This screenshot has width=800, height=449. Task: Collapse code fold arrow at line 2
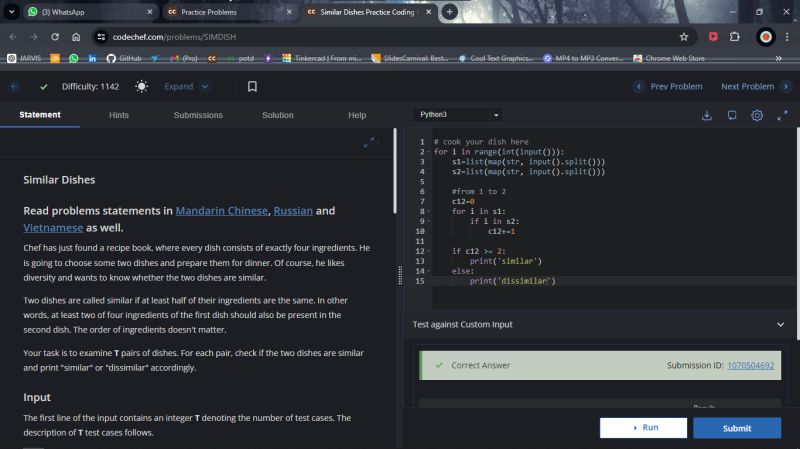429,152
